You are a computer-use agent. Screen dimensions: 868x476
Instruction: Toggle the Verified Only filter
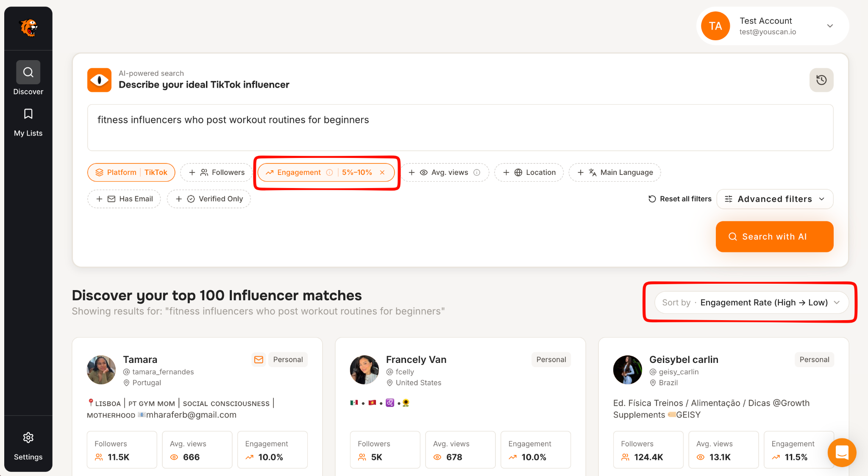(209, 199)
